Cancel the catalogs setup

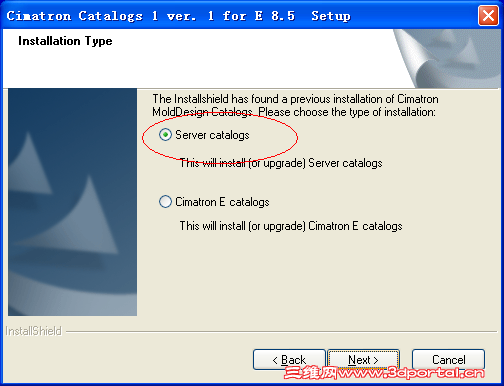coord(448,360)
